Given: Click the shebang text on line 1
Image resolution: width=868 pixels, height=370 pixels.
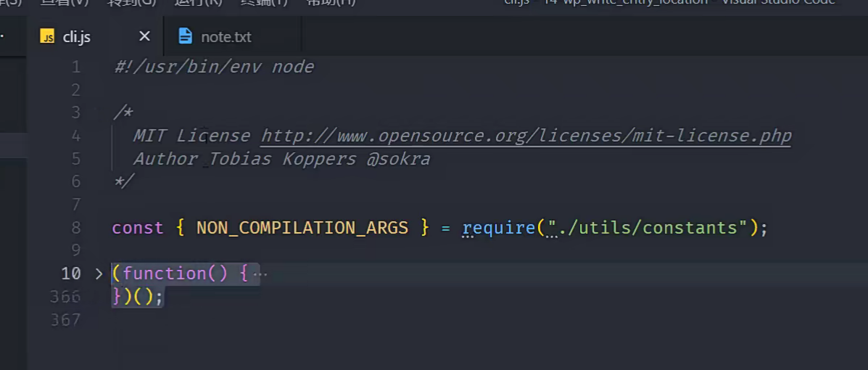Looking at the screenshot, I should tap(214, 67).
